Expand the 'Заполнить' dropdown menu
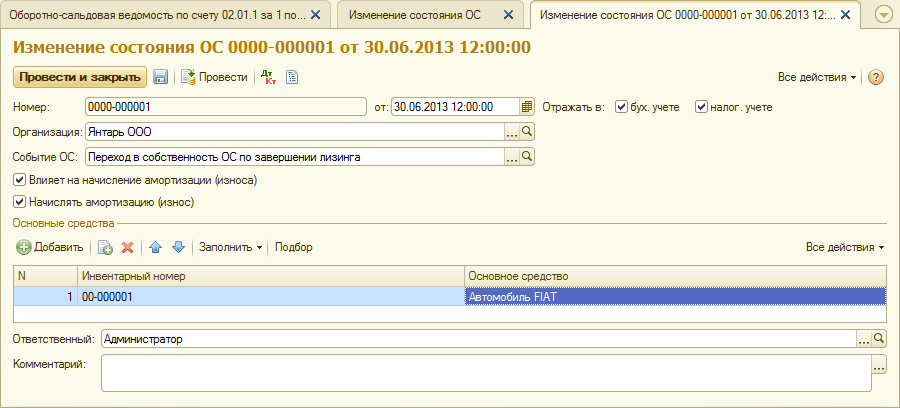The image size is (900, 408). (x=231, y=247)
